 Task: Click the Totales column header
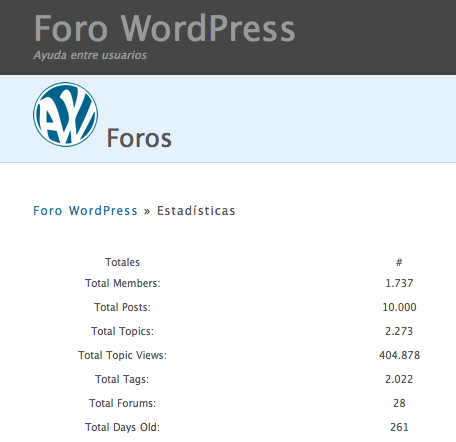click(122, 262)
